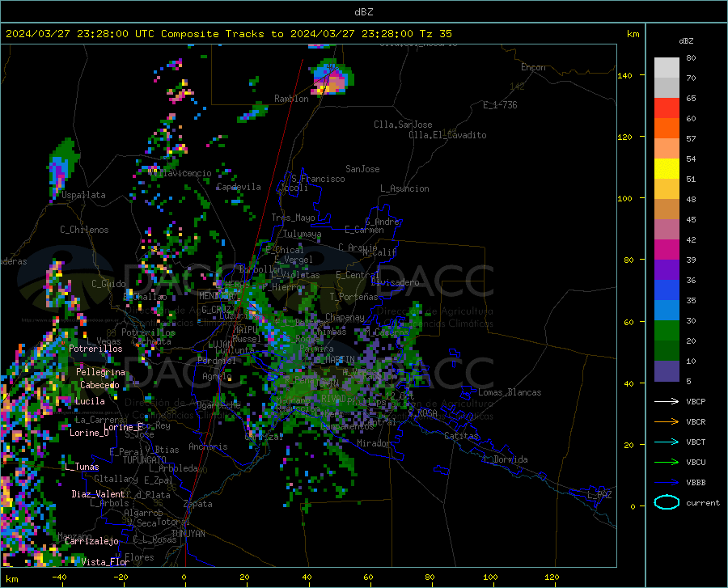Pick the purple legend swatch
This screenshot has width=728, height=588.
click(667, 270)
